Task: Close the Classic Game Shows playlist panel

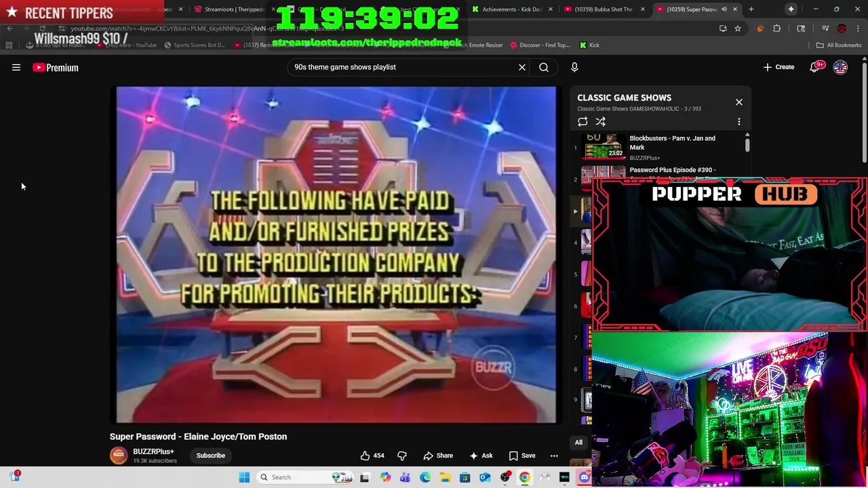Action: [x=739, y=102]
